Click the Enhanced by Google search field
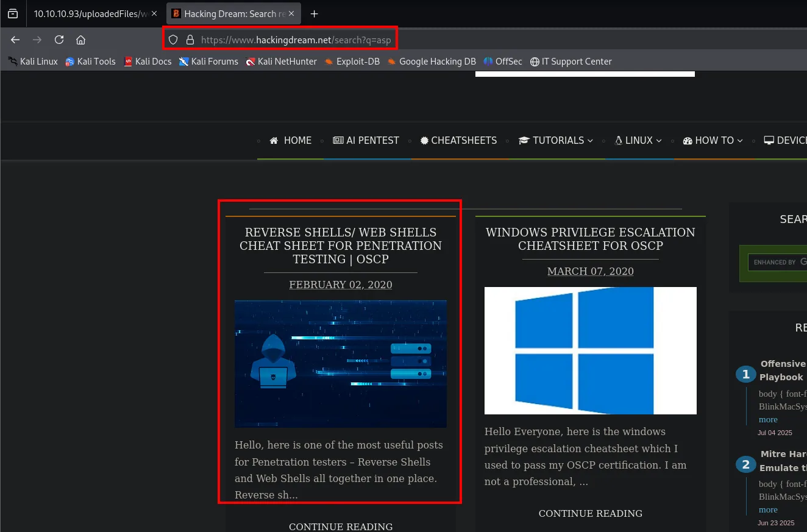This screenshot has height=532, width=807. [778, 262]
